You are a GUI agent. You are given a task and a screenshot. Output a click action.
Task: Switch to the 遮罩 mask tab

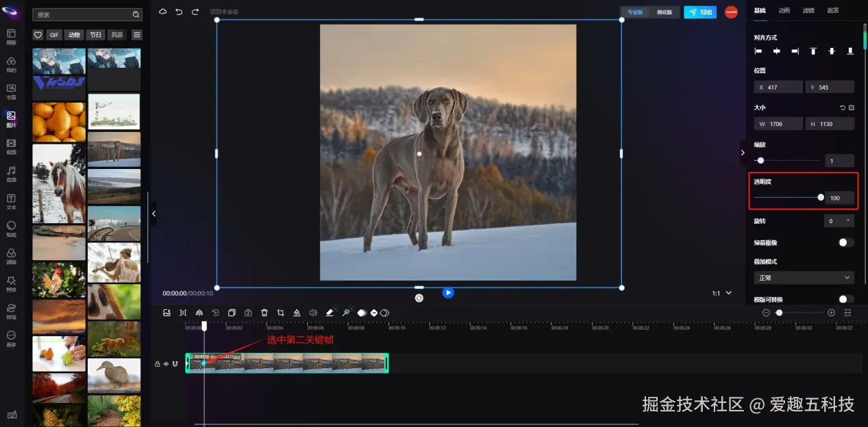832,10
